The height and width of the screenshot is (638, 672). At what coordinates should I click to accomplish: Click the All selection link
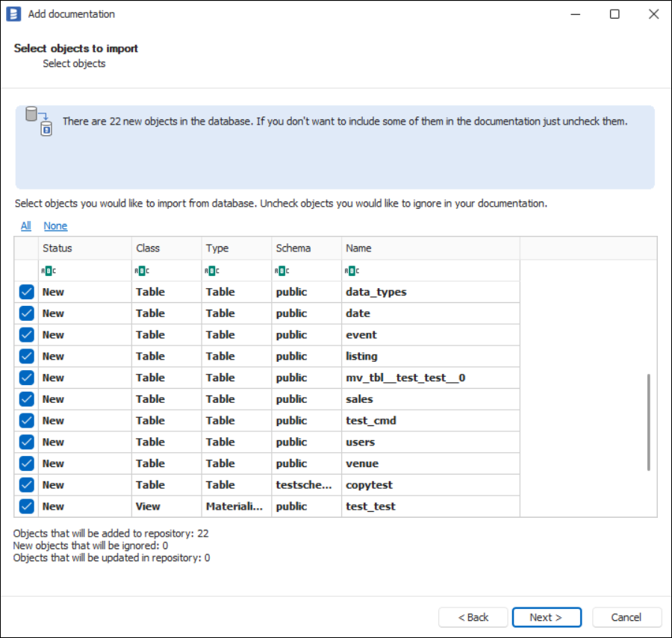(x=26, y=225)
